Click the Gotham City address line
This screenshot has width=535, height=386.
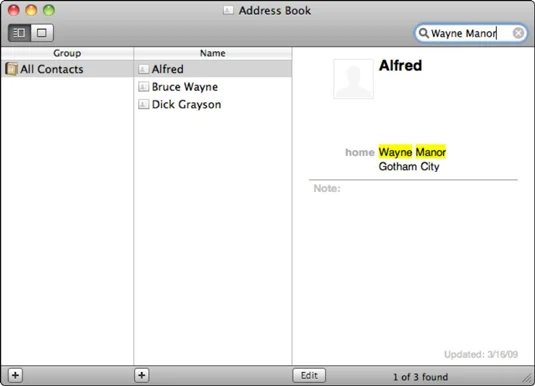(409, 167)
